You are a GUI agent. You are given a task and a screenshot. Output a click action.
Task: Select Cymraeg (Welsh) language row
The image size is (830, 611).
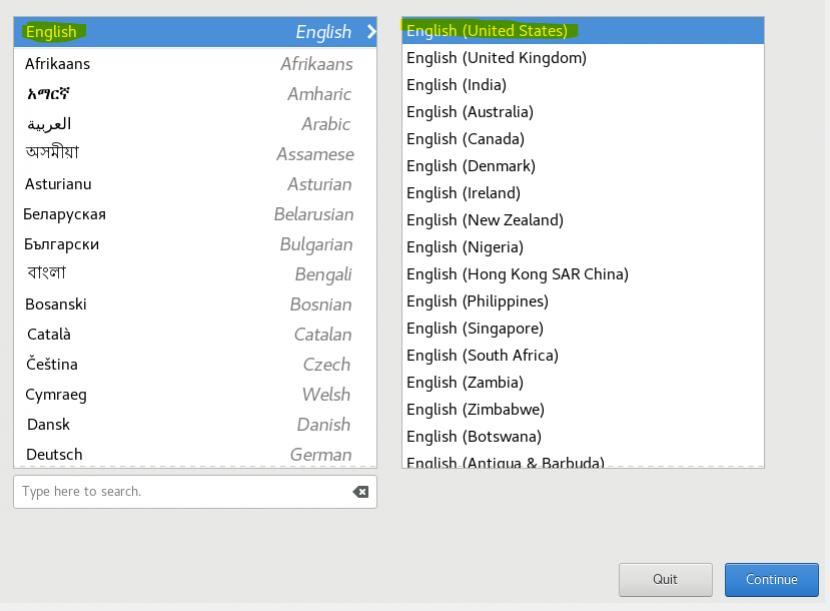tap(195, 394)
